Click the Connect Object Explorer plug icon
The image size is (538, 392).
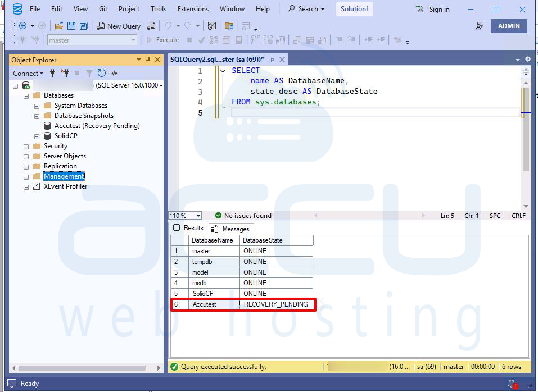[52, 73]
